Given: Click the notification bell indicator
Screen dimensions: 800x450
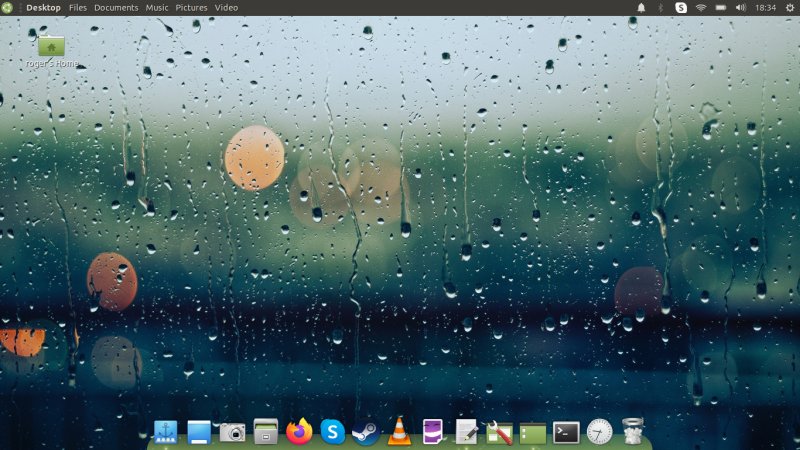Looking at the screenshot, I should 641,8.
